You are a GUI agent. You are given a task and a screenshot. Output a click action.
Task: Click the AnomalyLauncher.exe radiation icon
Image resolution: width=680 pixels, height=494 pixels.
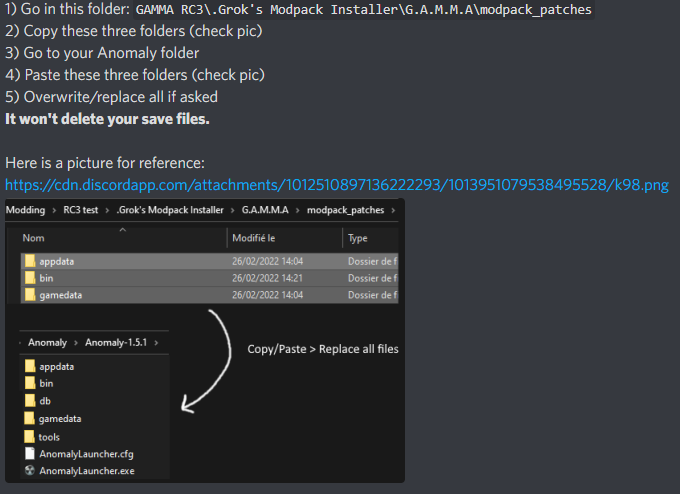pos(29,470)
